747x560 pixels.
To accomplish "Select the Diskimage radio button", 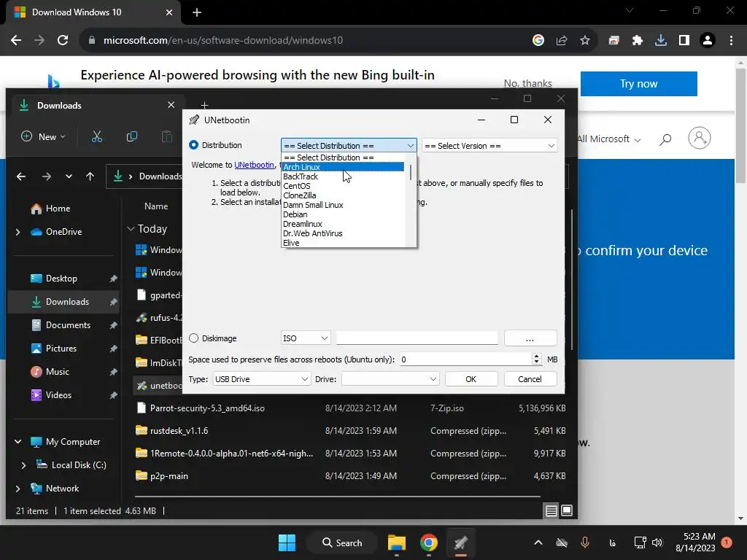I will click(x=193, y=338).
